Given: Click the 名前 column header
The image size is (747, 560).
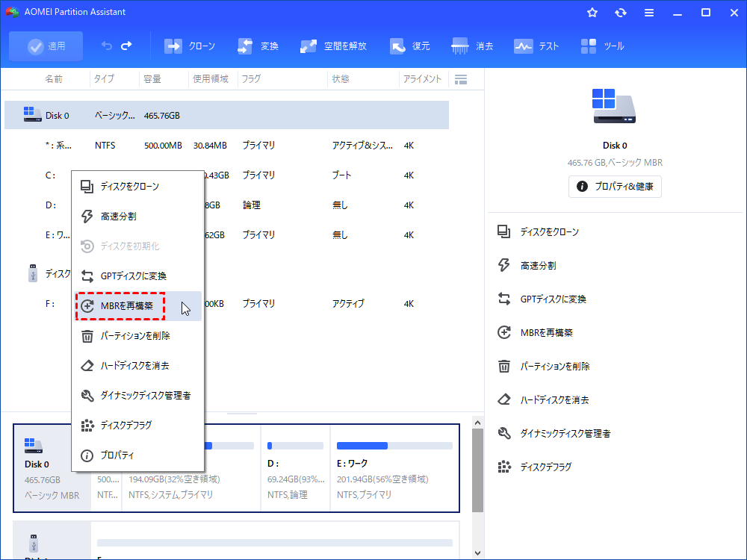Looking at the screenshot, I should tap(53, 79).
